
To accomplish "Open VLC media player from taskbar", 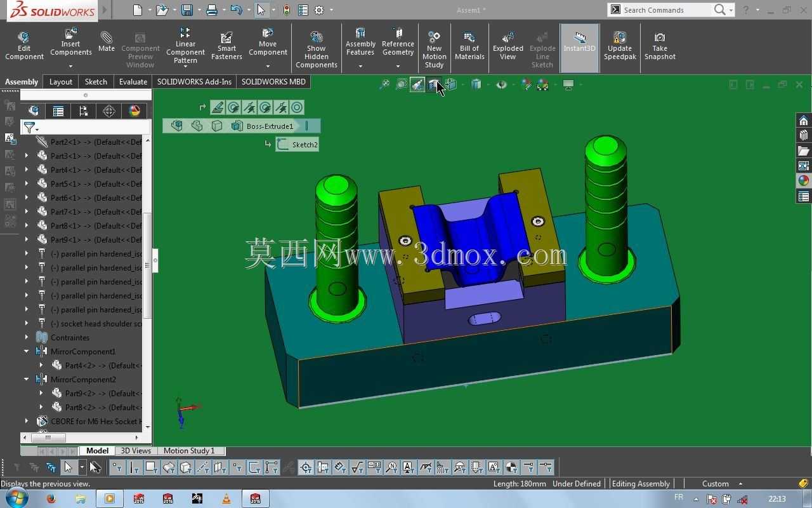I will coord(226,498).
